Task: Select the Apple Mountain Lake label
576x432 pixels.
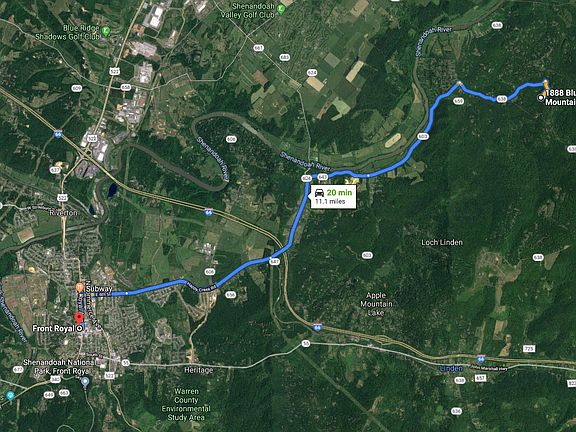Action: coord(376,304)
